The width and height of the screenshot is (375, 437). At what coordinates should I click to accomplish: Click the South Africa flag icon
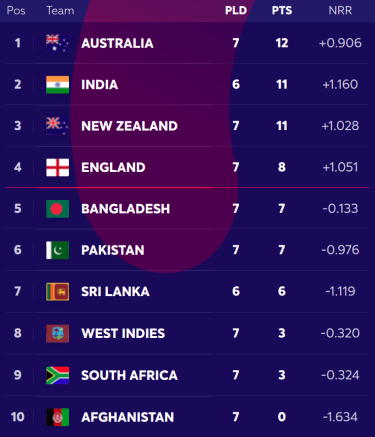[x=58, y=375]
